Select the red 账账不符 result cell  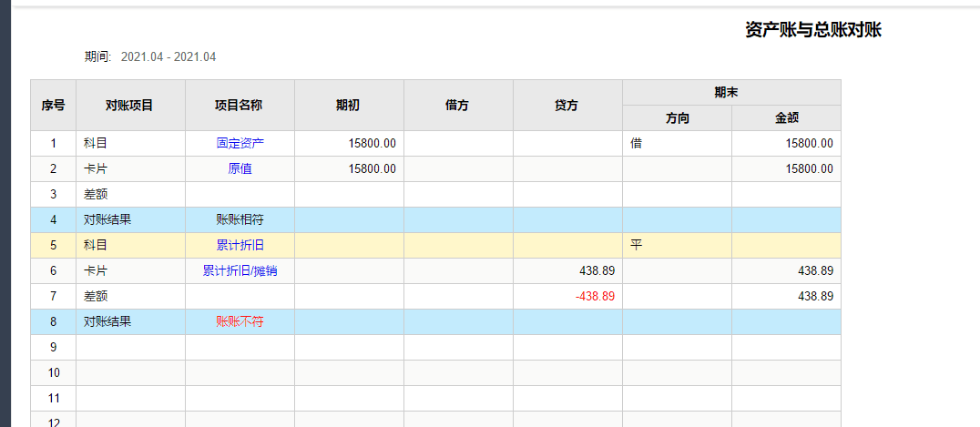(240, 322)
